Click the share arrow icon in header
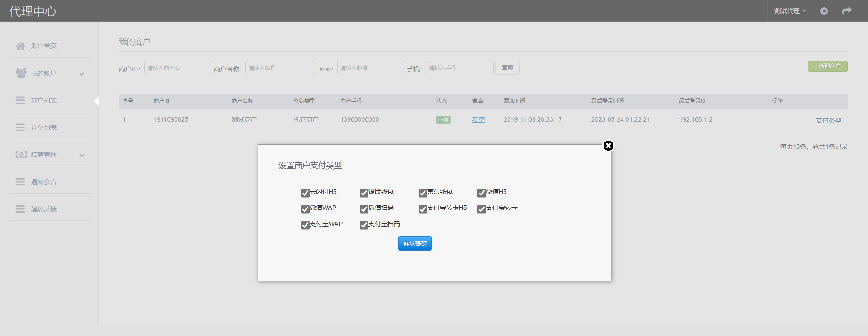Screen dimensions: 868x336 (847, 11)
